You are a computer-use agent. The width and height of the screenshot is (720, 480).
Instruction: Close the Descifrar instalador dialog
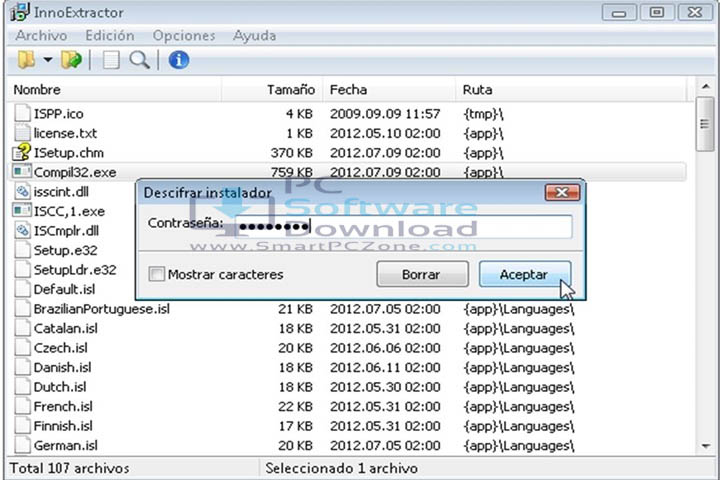tap(562, 192)
